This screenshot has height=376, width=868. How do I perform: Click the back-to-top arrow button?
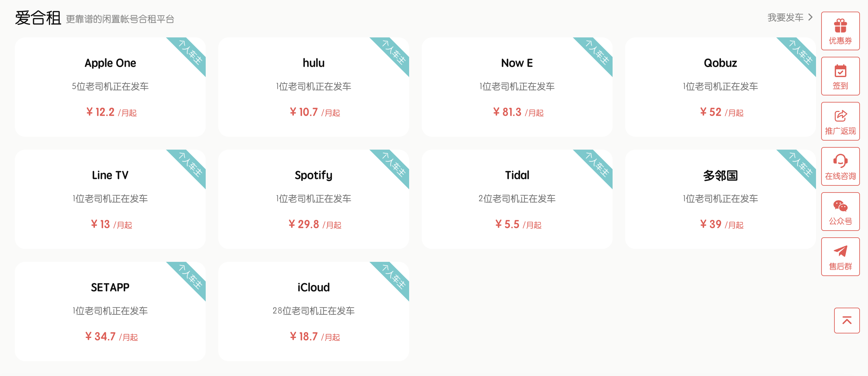coord(846,320)
